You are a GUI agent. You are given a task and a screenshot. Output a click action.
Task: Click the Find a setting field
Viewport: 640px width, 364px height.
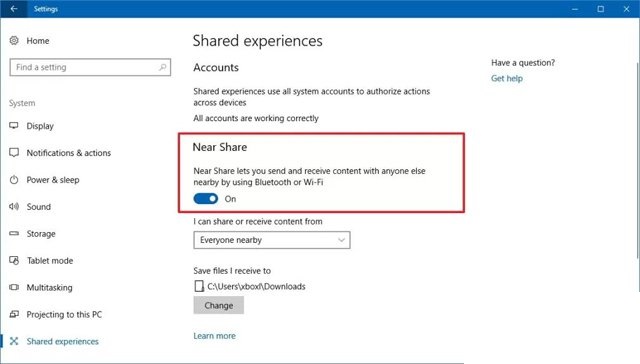point(90,67)
